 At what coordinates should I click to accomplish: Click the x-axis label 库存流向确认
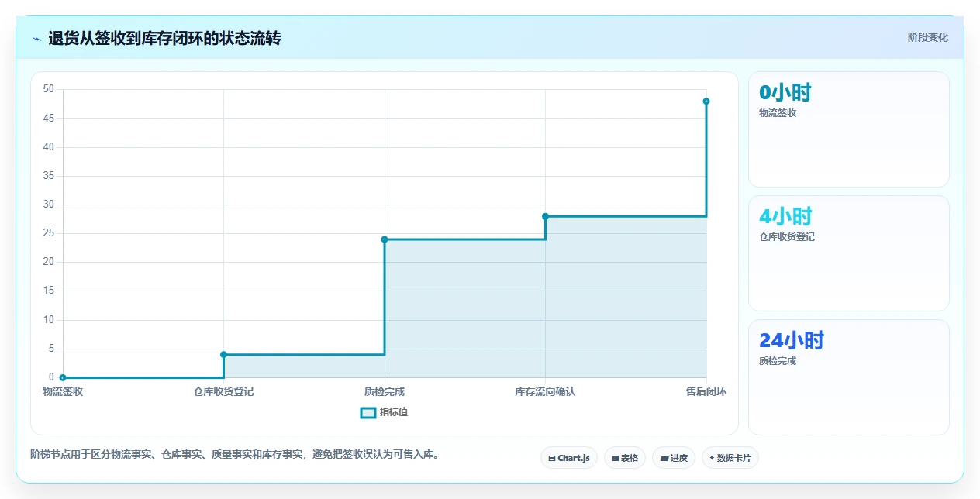point(545,392)
